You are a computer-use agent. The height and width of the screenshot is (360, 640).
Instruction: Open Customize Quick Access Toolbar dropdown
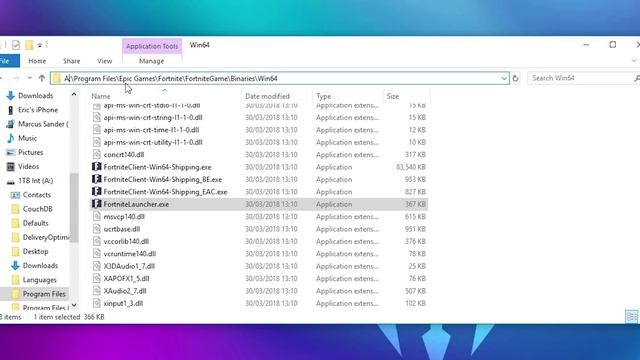(40, 45)
